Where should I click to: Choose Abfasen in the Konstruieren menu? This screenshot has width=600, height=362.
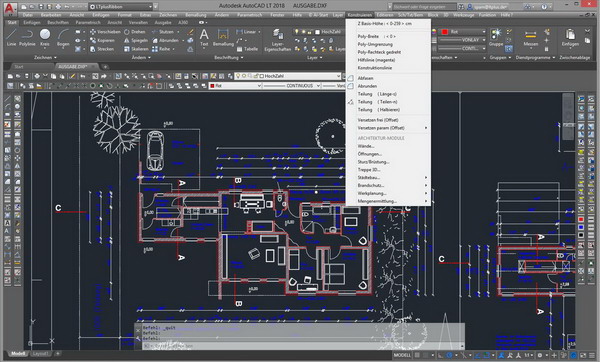[x=388, y=78]
